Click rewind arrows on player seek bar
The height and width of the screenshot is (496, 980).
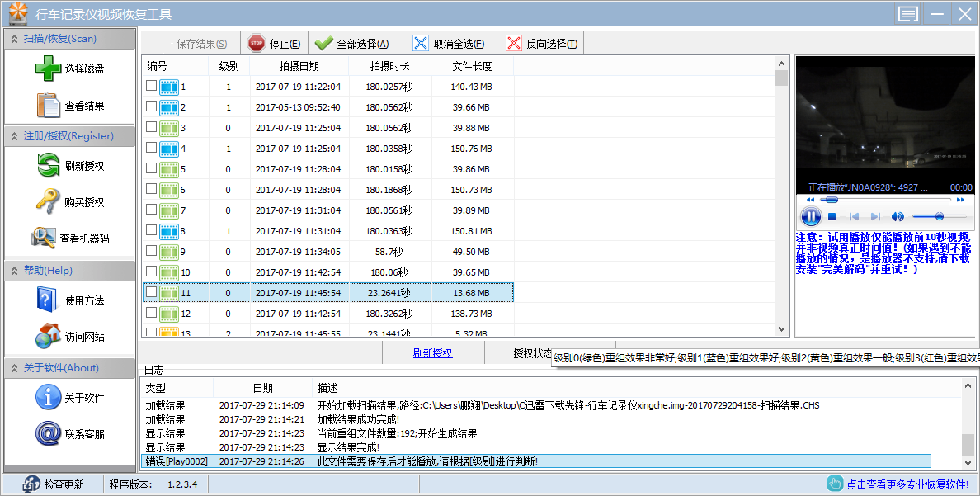point(811,200)
